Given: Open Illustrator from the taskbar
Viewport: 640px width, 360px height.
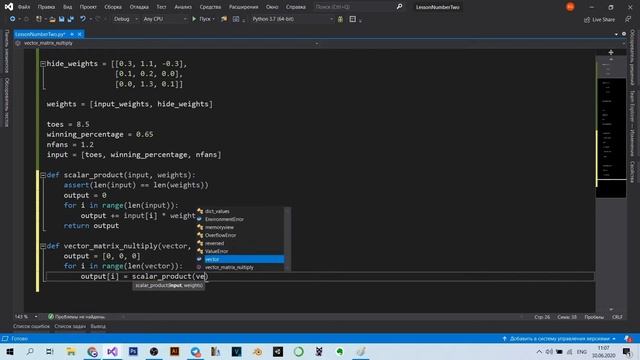Looking at the screenshot, I should click(174, 351).
